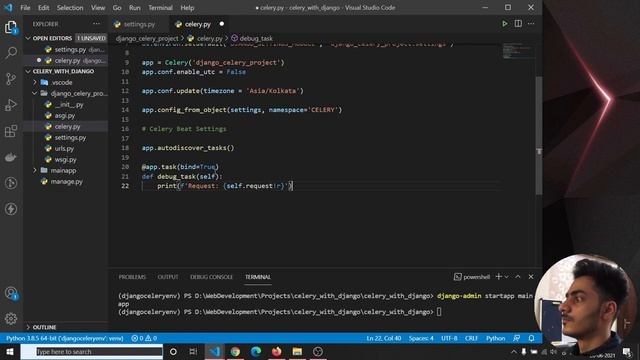Open wsgi.py in the file tree
The image size is (640, 360).
(x=65, y=160)
